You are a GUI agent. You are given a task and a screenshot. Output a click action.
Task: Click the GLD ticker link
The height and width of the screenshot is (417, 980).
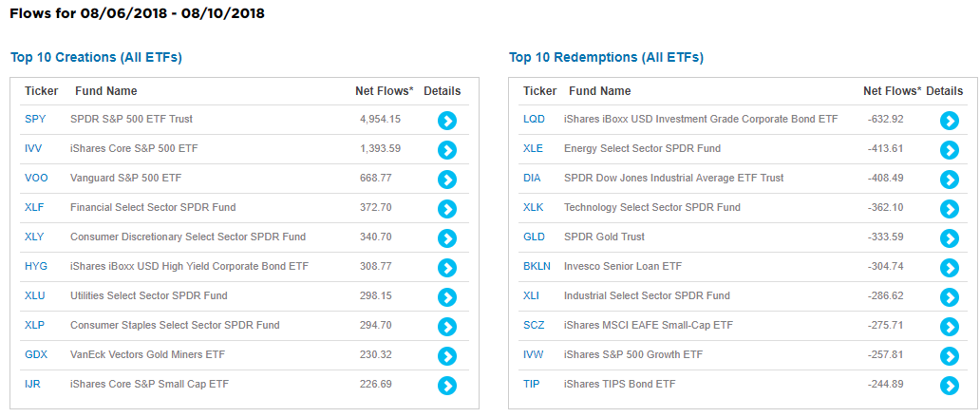pyautogui.click(x=534, y=237)
